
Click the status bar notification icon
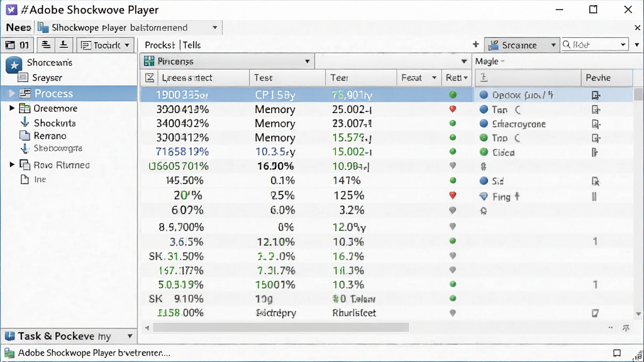tap(616, 353)
